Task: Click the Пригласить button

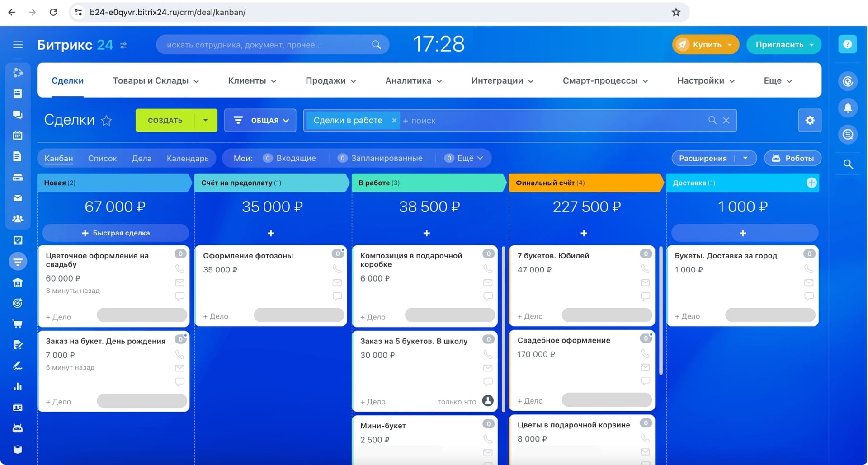Action: [783, 44]
